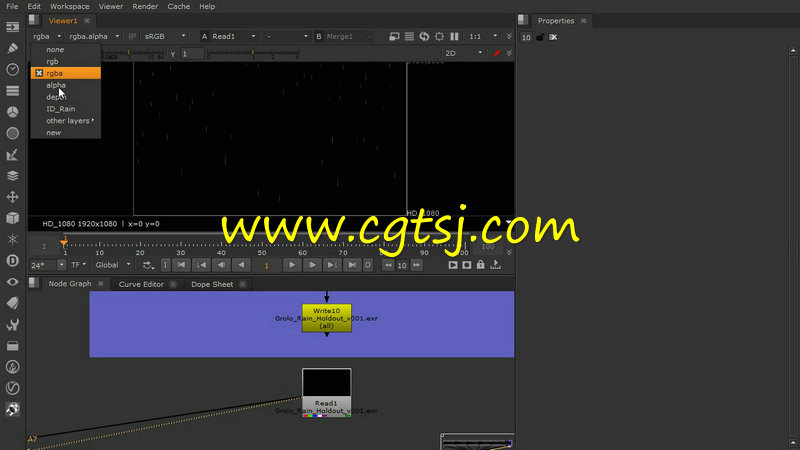Open the TF timecode display dropdown
This screenshot has height=450, width=800.
tap(78, 265)
